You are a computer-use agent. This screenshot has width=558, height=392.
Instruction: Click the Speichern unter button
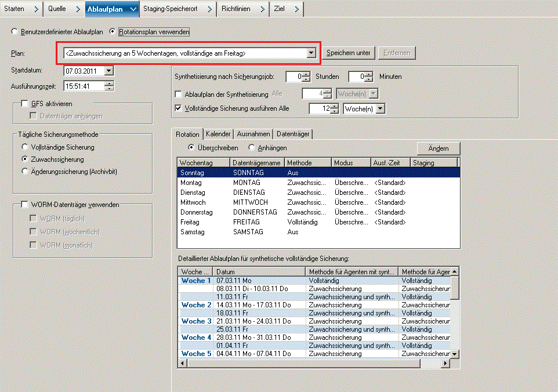click(x=348, y=52)
